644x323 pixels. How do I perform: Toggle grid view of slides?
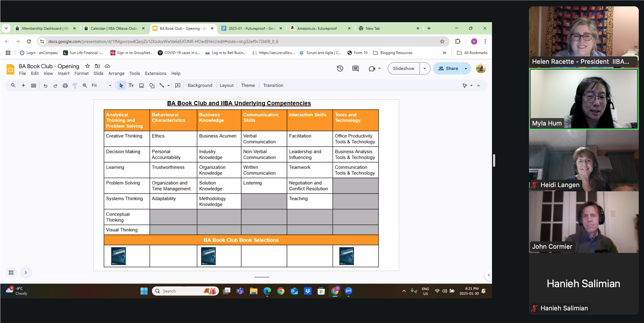click(11, 273)
